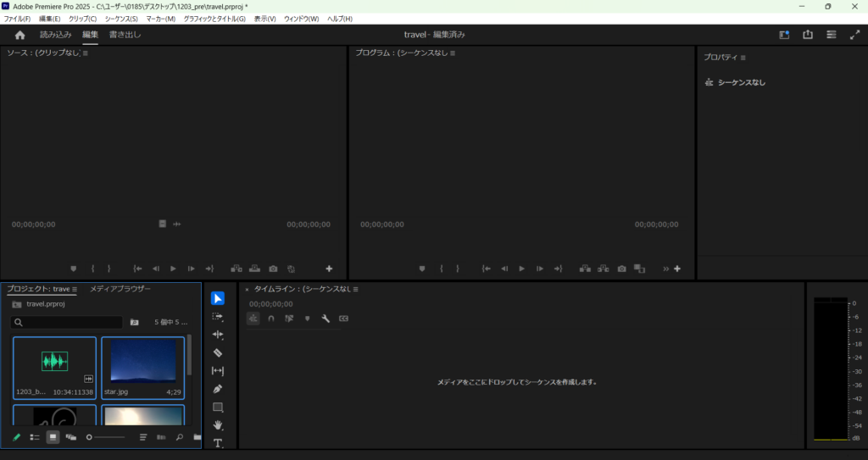This screenshot has height=460, width=868.
Task: Expand Program monitor overflow button chevrons
Action: click(x=665, y=269)
